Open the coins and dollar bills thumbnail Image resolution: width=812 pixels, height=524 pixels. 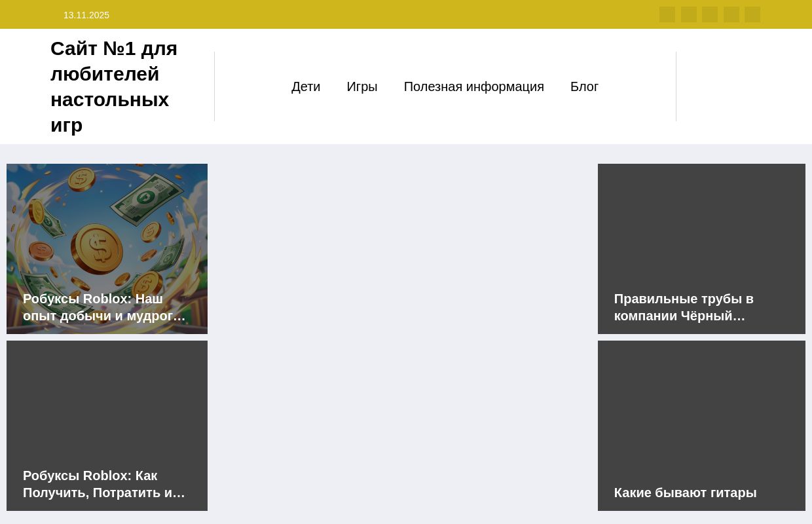(x=107, y=223)
